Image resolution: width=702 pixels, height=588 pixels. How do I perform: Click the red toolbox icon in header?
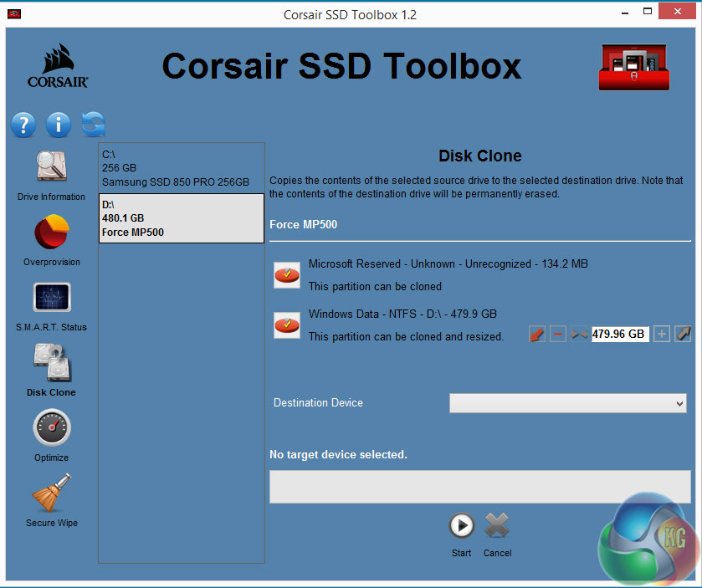[642, 67]
